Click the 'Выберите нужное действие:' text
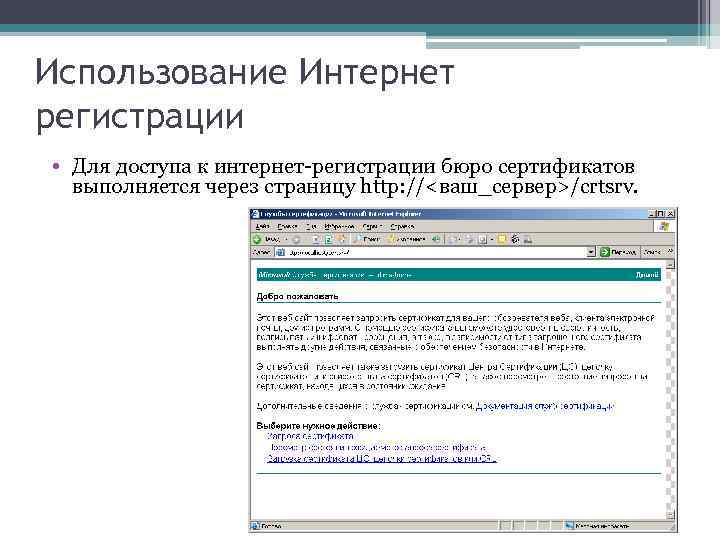The width and height of the screenshot is (720, 540). pyautogui.click(x=319, y=426)
